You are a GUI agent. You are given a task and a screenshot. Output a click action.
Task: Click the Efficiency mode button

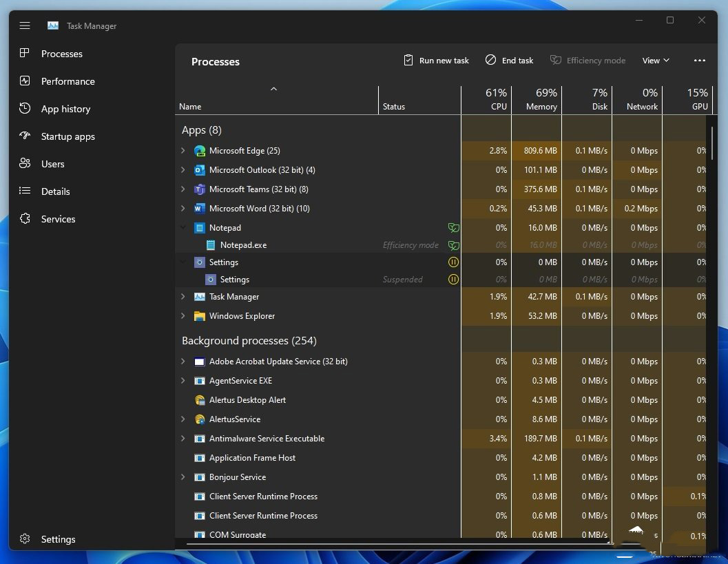coord(587,61)
